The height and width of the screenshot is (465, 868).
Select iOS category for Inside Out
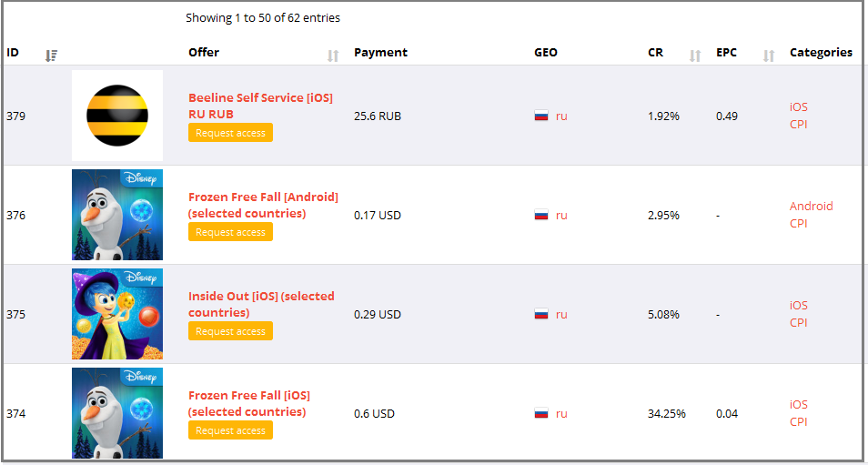798,306
